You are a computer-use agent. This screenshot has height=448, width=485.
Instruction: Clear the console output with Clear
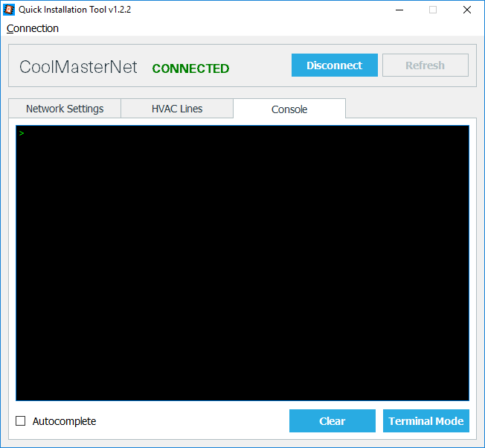(x=332, y=421)
